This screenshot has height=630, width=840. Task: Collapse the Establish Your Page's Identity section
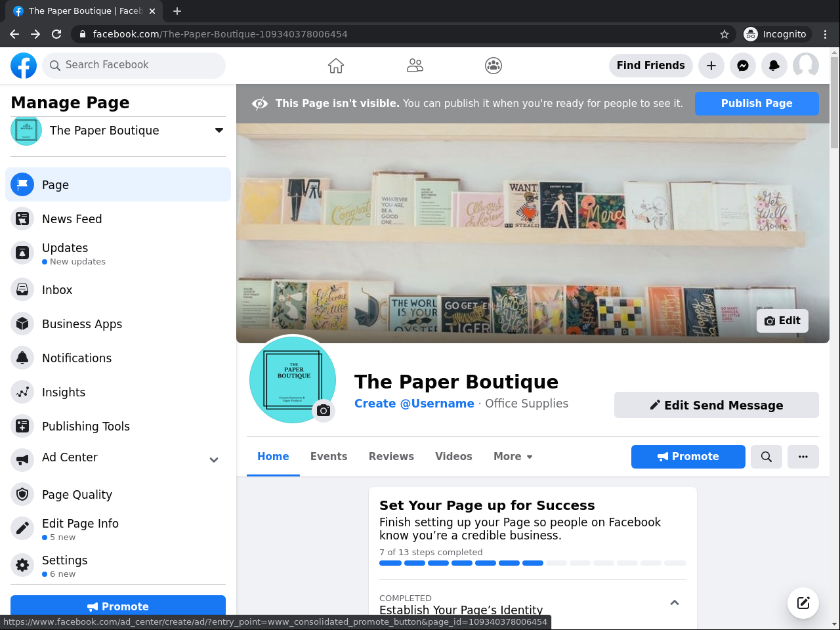point(674,602)
